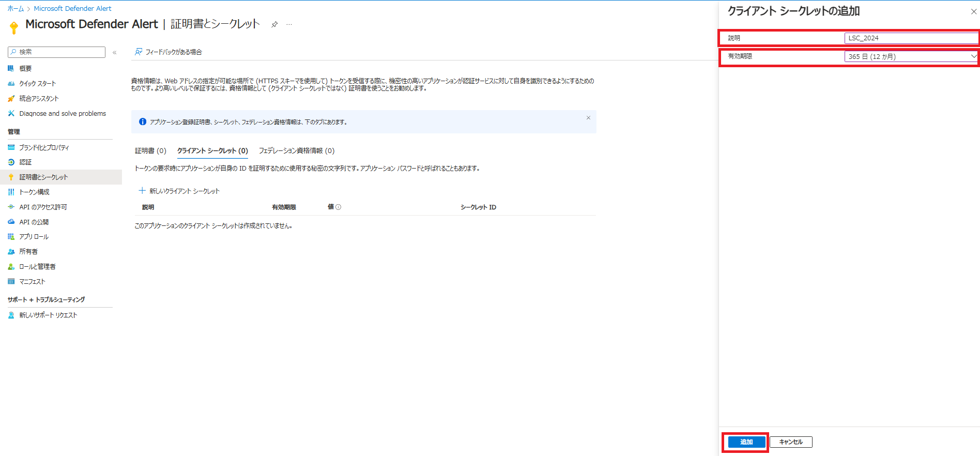Click 新しいクライアント シークレット button text

click(x=185, y=191)
